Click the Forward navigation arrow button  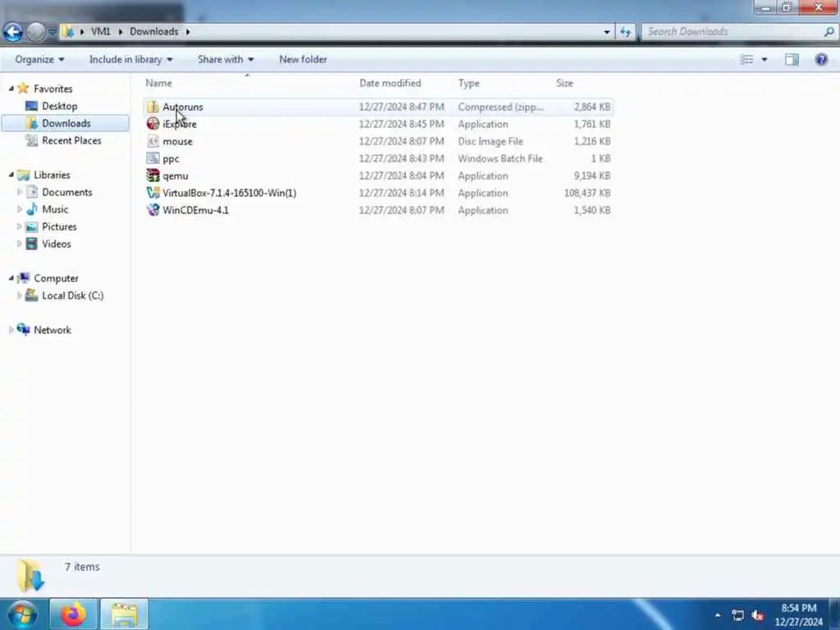pos(36,32)
